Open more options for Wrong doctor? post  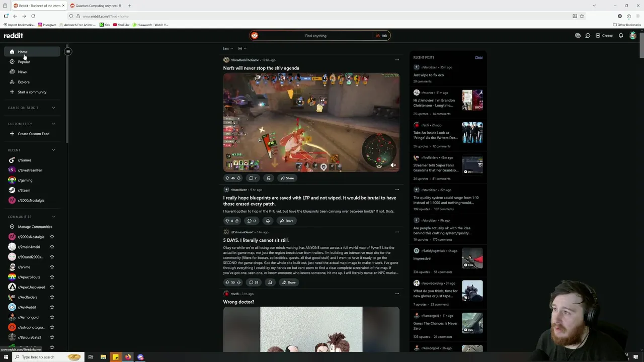coord(397,294)
